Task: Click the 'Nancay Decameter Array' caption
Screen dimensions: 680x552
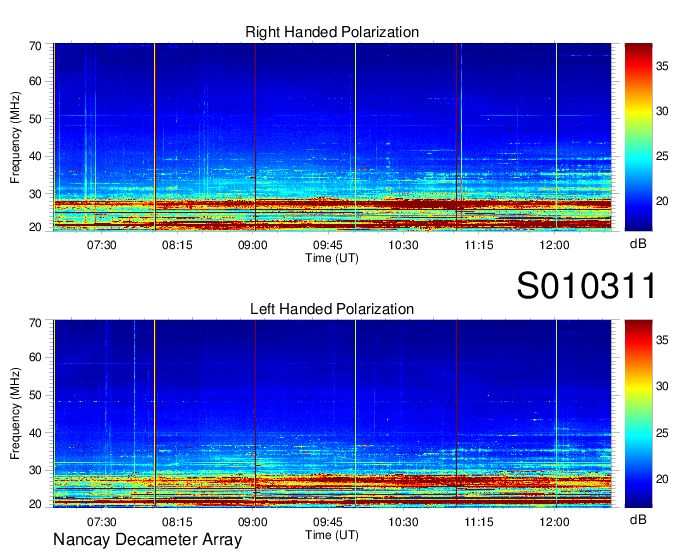Action: (147, 540)
